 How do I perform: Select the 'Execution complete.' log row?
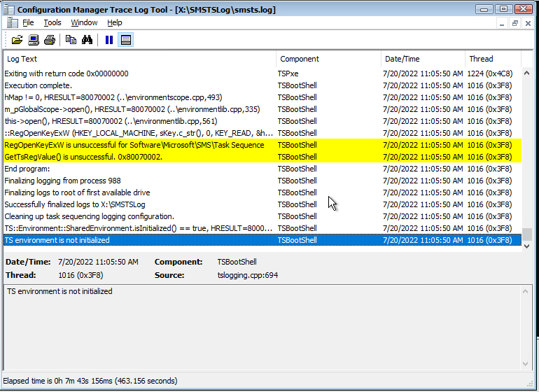(262, 85)
